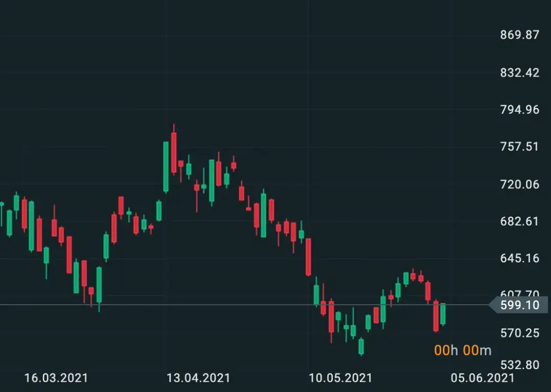Click the 570.25 price axis label
The image size is (551, 392).
[520, 333]
